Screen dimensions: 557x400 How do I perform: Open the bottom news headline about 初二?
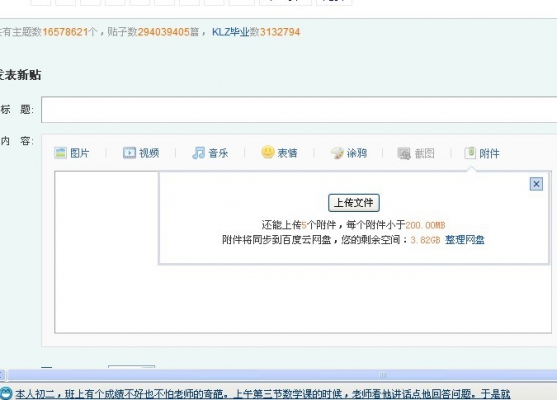tap(263, 394)
